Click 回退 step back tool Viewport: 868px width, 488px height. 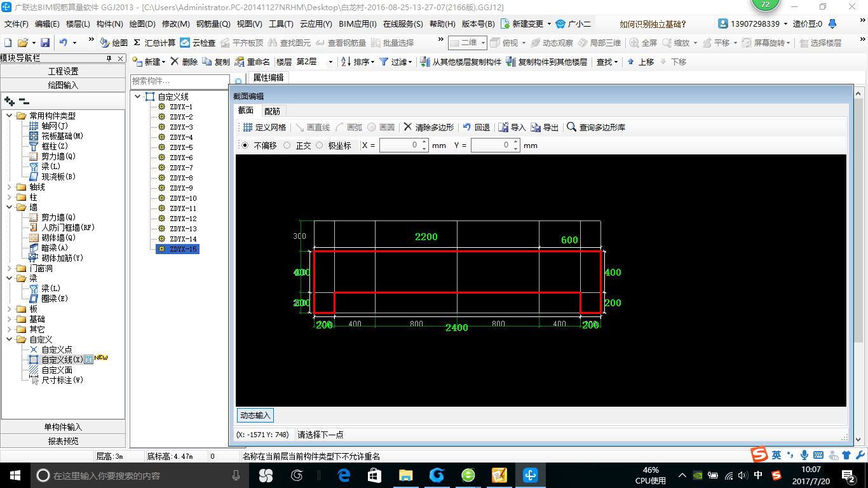476,127
